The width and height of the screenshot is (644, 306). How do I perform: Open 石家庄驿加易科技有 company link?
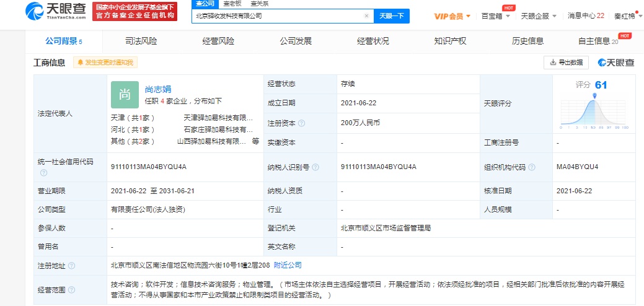click(x=218, y=129)
